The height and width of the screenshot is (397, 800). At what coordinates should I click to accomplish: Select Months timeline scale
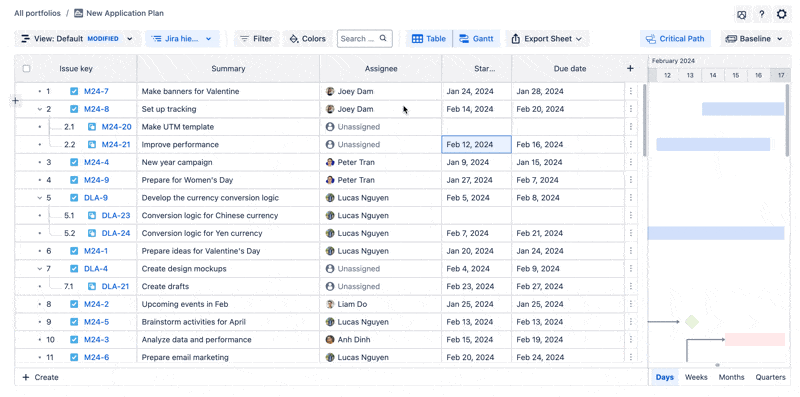732,377
